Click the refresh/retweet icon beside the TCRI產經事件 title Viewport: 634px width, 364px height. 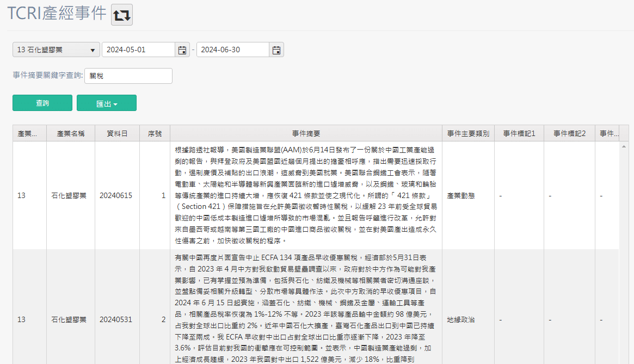pyautogui.click(x=122, y=15)
